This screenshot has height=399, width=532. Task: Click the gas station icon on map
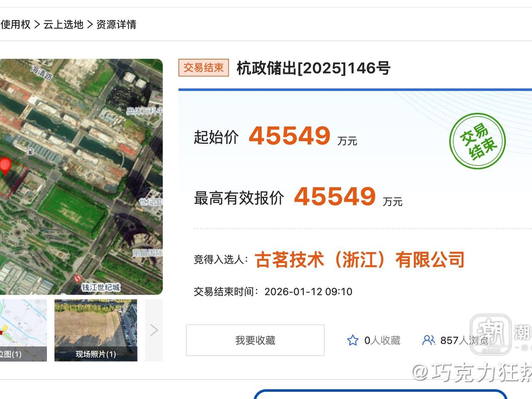30,151
